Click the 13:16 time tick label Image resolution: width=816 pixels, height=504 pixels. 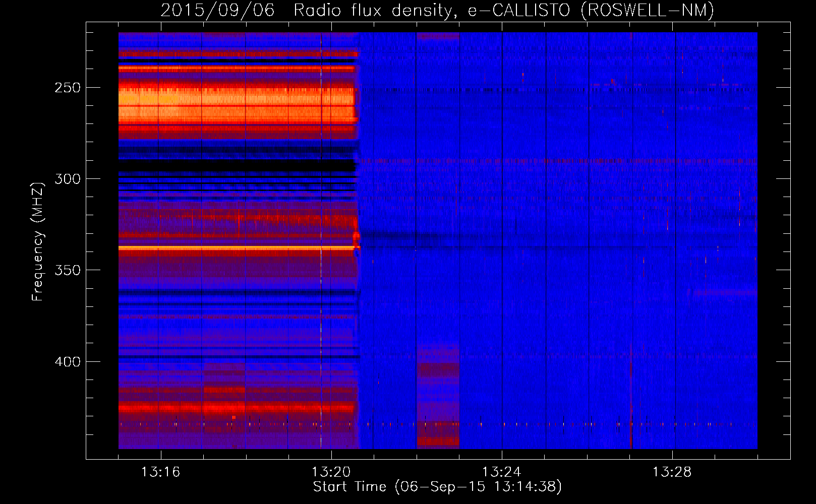pyautogui.click(x=160, y=472)
